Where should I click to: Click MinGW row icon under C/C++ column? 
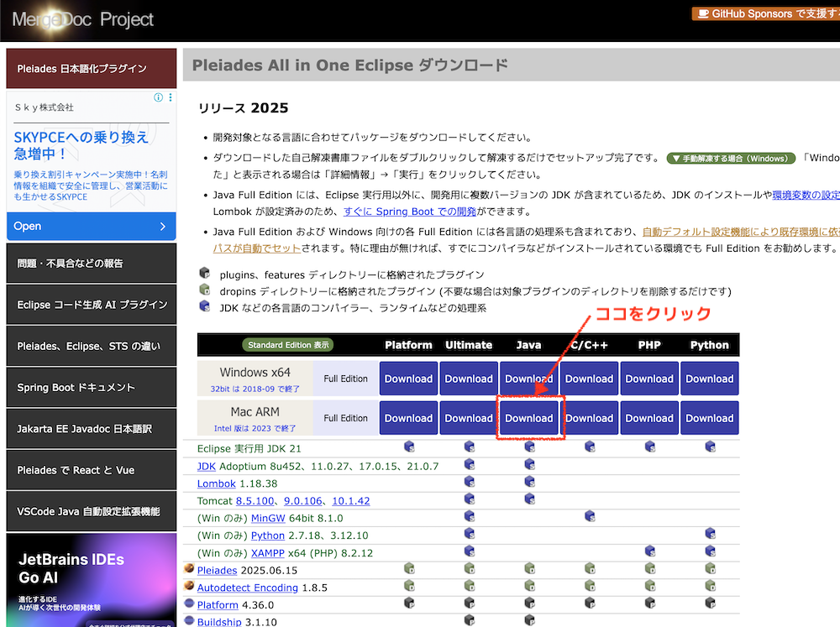pos(590,517)
